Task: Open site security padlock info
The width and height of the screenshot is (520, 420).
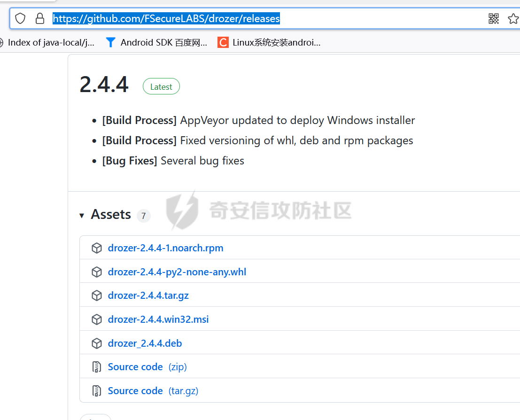Action: tap(40, 19)
